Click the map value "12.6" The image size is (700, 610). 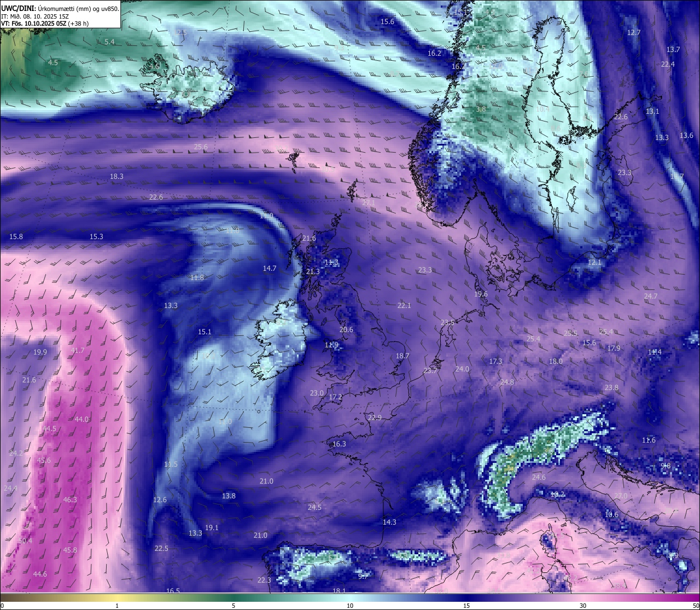(x=160, y=500)
